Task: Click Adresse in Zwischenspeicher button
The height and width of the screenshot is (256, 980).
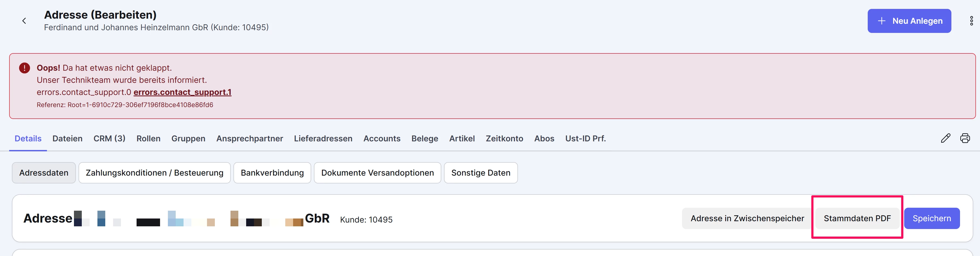Action: pyautogui.click(x=747, y=218)
